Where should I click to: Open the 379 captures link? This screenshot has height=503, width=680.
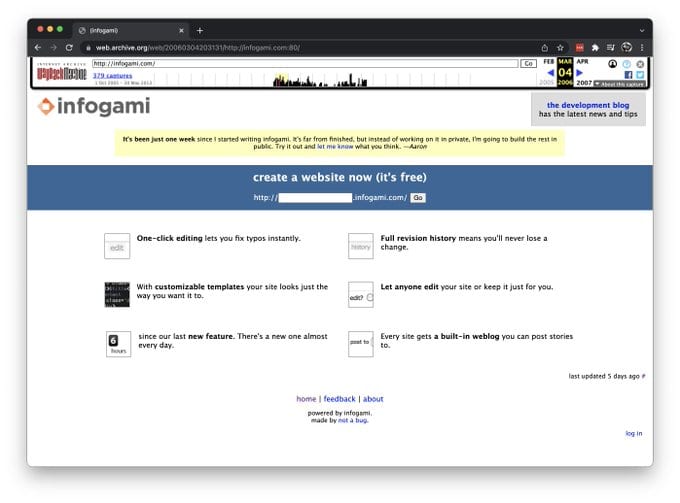click(112, 75)
